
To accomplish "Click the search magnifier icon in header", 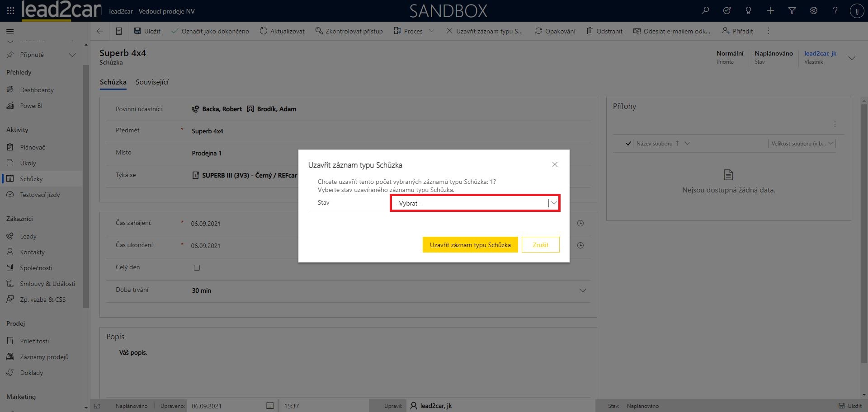I will [705, 10].
